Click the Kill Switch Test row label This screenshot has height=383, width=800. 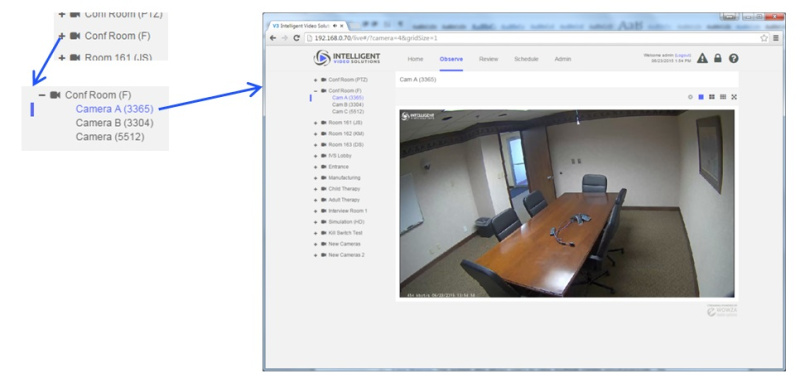point(345,233)
